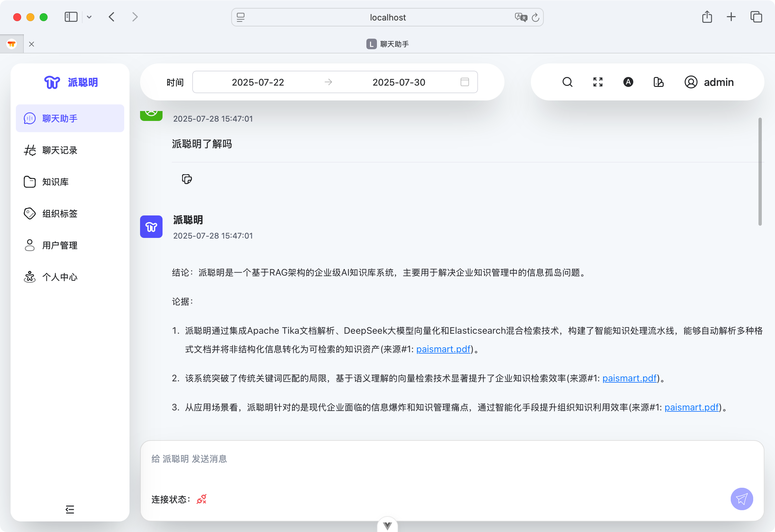Toggle fullscreen with the expand icon

click(597, 82)
